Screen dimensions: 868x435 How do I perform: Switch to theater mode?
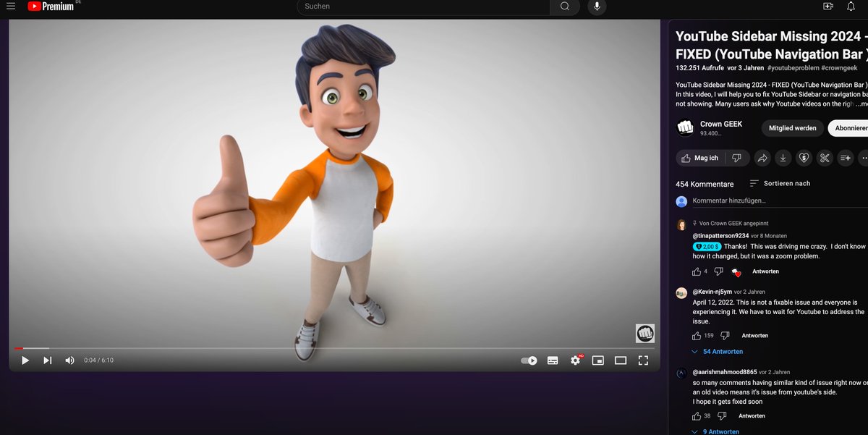coord(621,360)
